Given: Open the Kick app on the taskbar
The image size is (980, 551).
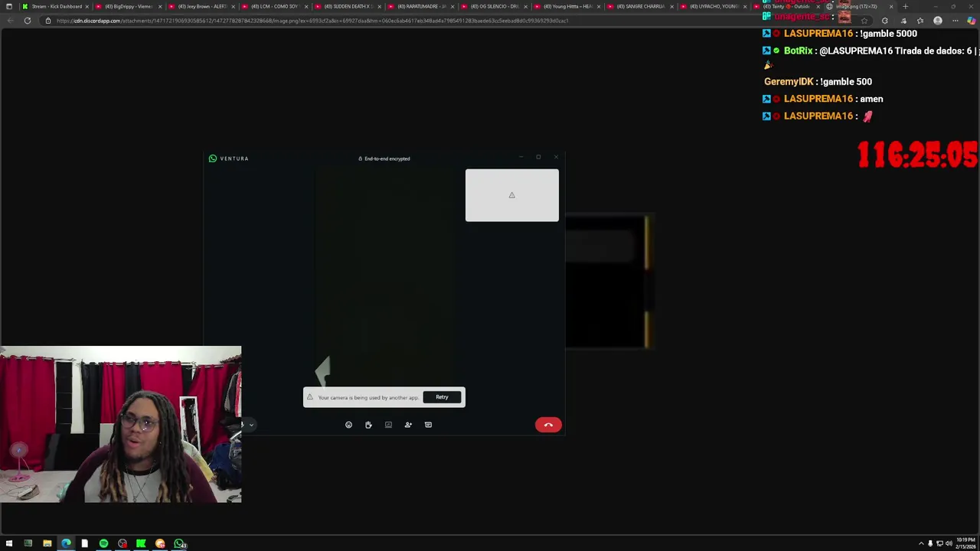Looking at the screenshot, I should click(141, 544).
